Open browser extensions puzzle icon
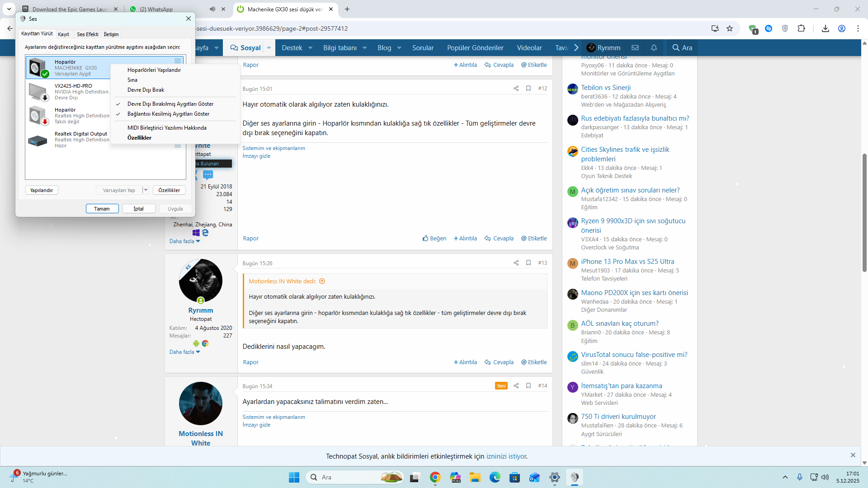868x488 pixels. click(801, 28)
